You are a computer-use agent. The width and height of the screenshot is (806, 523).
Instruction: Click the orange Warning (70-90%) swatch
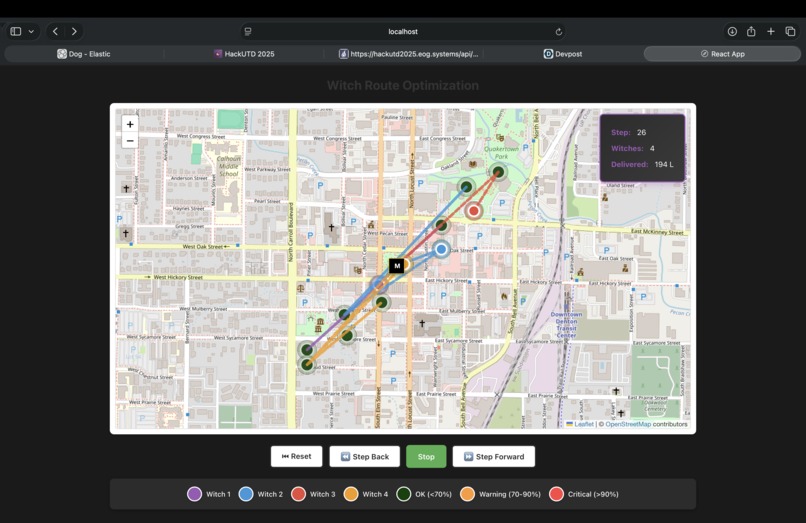point(467,494)
